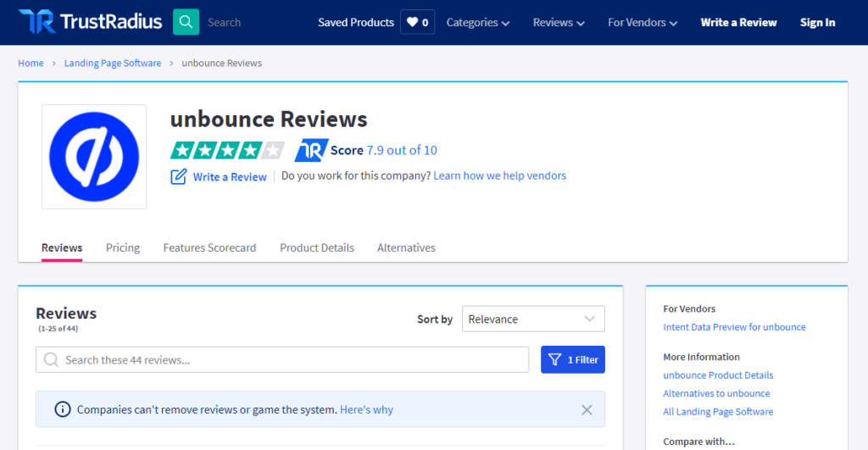Click the 7.9 out of 10 score
Viewport: 868px width, 450px height.
402,150
